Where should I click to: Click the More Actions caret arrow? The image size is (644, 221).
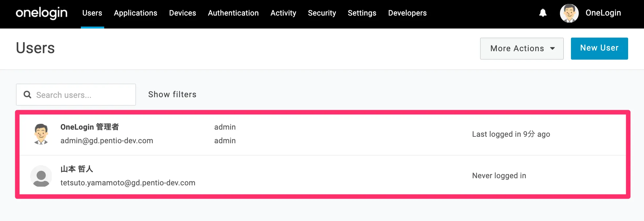point(552,49)
